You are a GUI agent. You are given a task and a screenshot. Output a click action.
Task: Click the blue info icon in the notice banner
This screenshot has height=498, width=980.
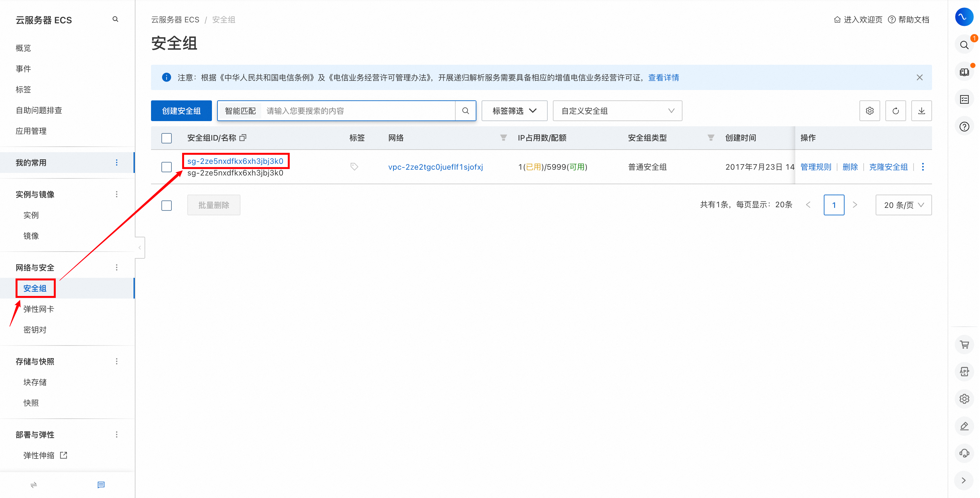point(166,78)
